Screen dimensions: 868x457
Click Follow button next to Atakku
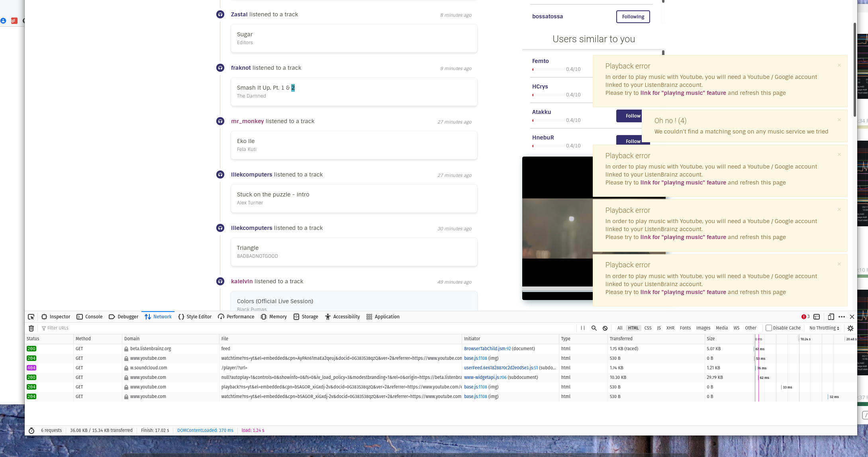point(629,116)
